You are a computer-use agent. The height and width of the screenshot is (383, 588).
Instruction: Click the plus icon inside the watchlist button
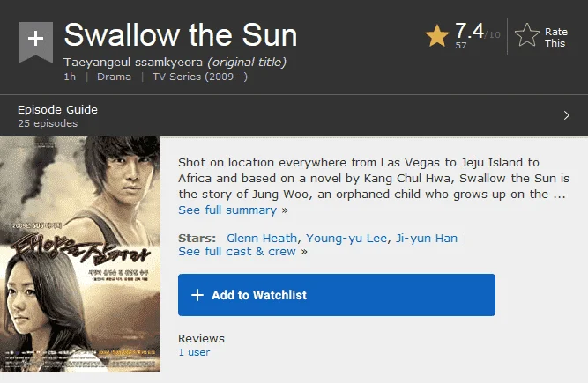(x=197, y=295)
